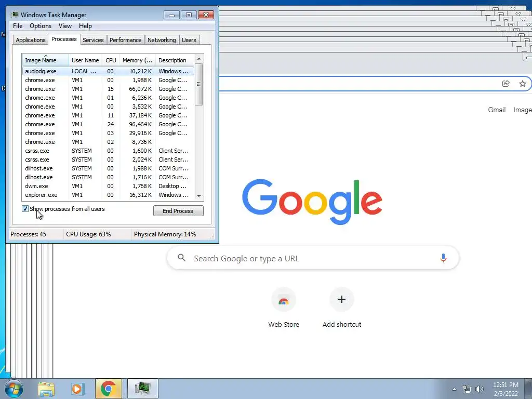Select chrome.exe using 96,464 K memory
The image size is (532, 399).
click(x=108, y=124)
